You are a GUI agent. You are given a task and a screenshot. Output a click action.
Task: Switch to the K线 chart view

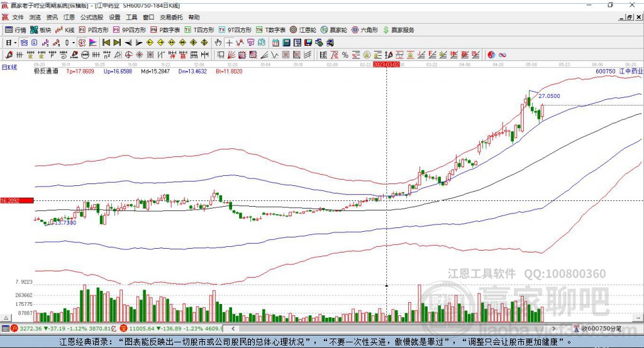pos(65,30)
